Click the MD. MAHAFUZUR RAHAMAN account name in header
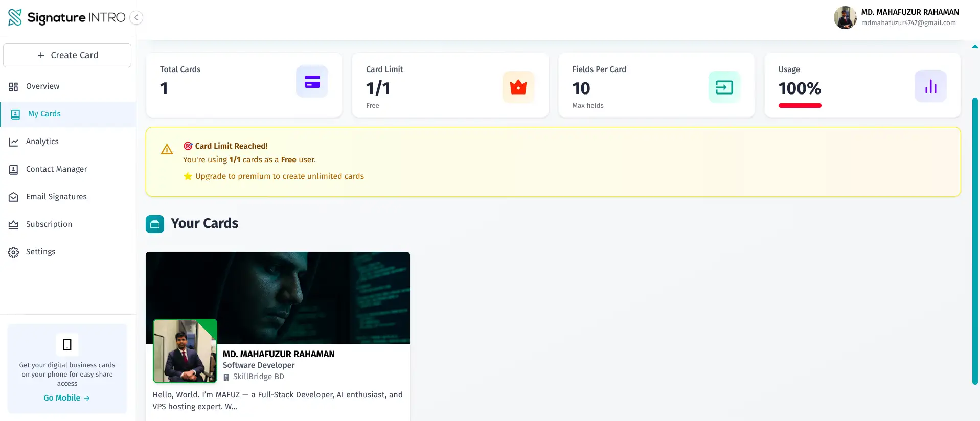Screen dimensions: 980x421 pos(910,12)
